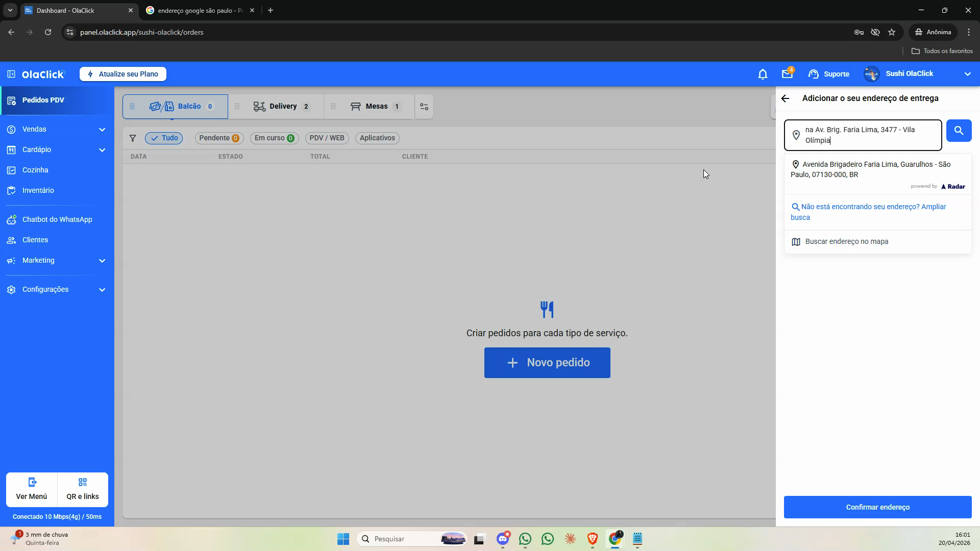The image size is (980, 551).
Task: Click the blue address search button
Action: (959, 131)
